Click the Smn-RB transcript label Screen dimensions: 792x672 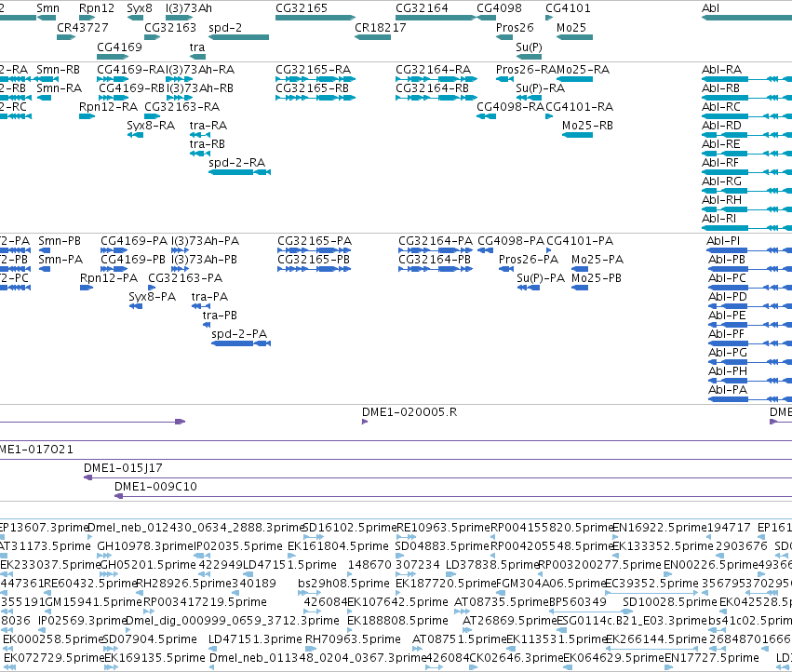[58, 69]
